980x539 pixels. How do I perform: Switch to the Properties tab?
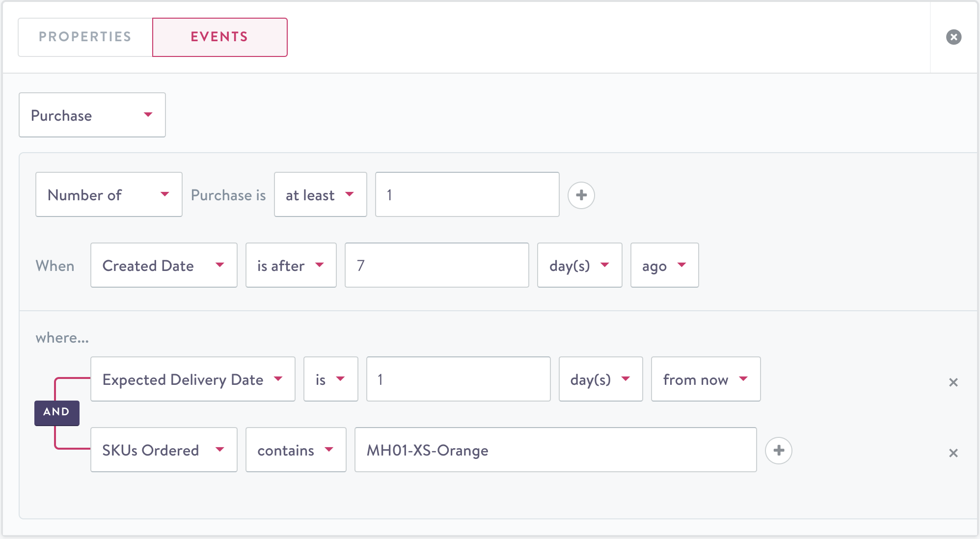tap(85, 37)
